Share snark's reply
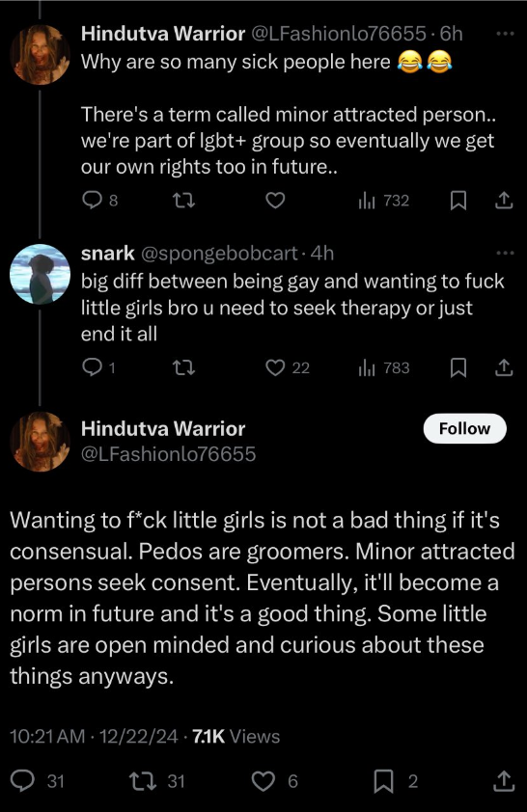 coord(504,367)
